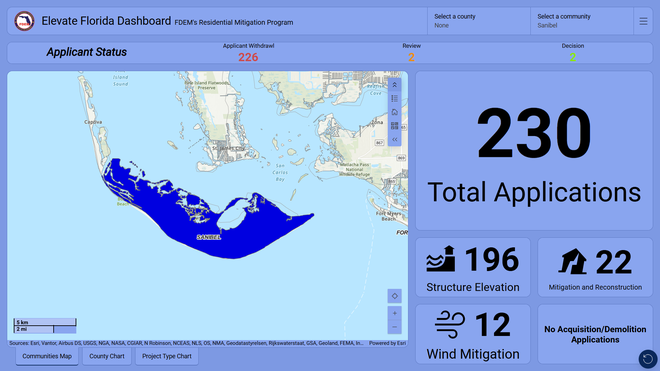The height and width of the screenshot is (371, 660).
Task: Switch to the Project Type Chart tab
Action: (167, 356)
